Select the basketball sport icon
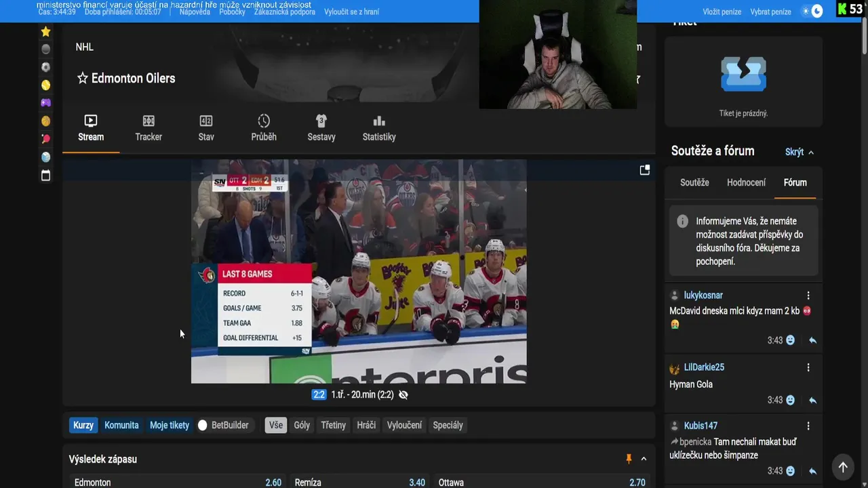Image resolution: width=868 pixels, height=488 pixels. point(45,121)
